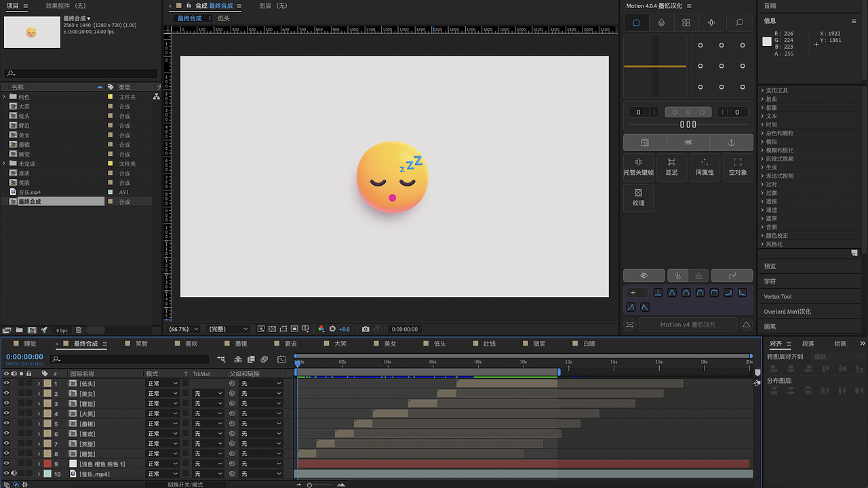The width and height of the screenshot is (868, 488).
Task: Open blend mode dropdown for 低头 layer
Action: 163,384
